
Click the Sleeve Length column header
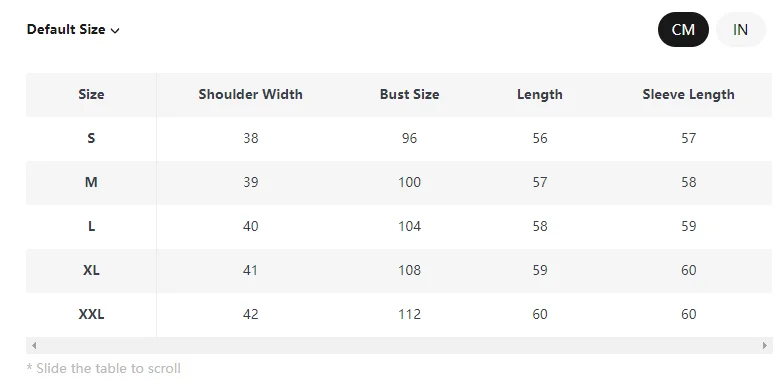coord(688,94)
